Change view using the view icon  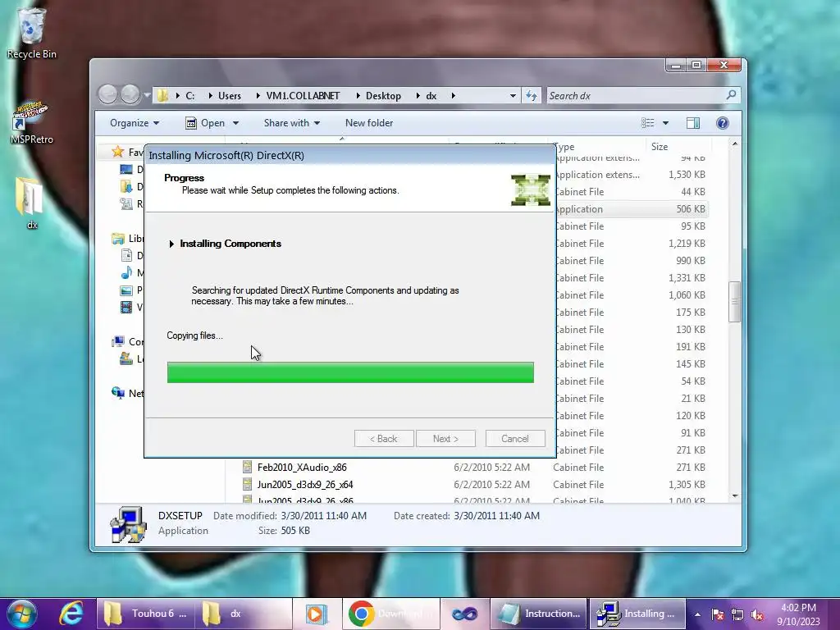tap(648, 123)
